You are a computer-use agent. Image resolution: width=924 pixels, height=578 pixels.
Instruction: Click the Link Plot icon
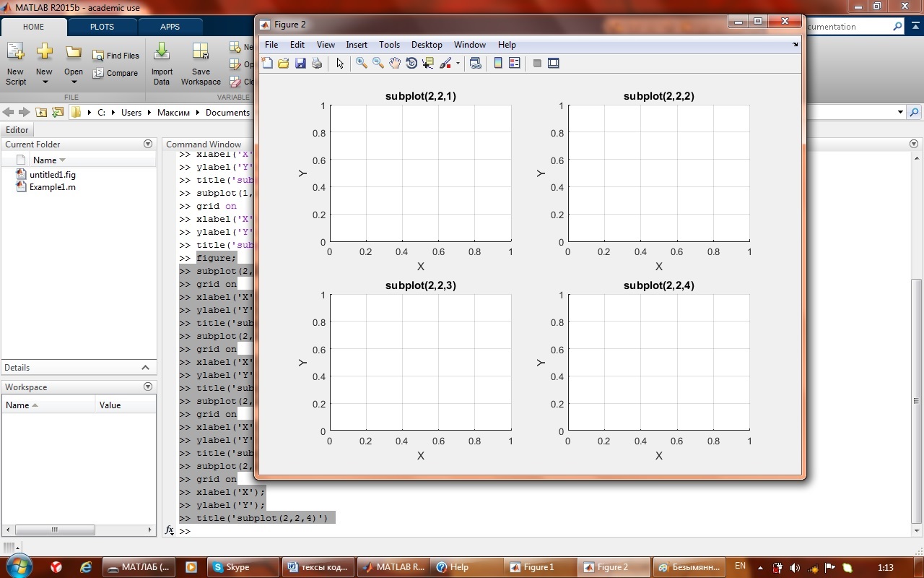pos(475,64)
